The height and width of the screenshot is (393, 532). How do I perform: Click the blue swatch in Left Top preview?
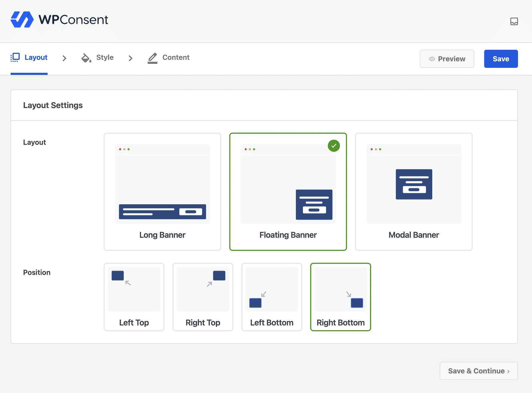click(x=117, y=275)
